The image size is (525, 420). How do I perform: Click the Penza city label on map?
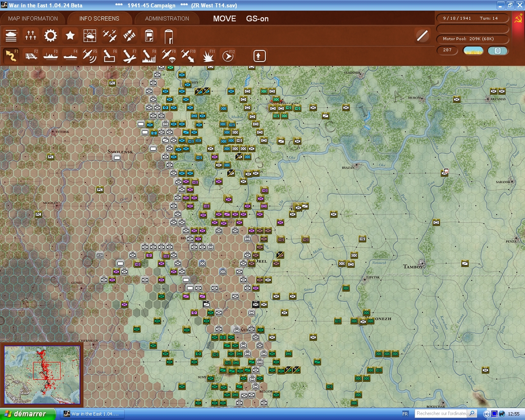point(511,242)
